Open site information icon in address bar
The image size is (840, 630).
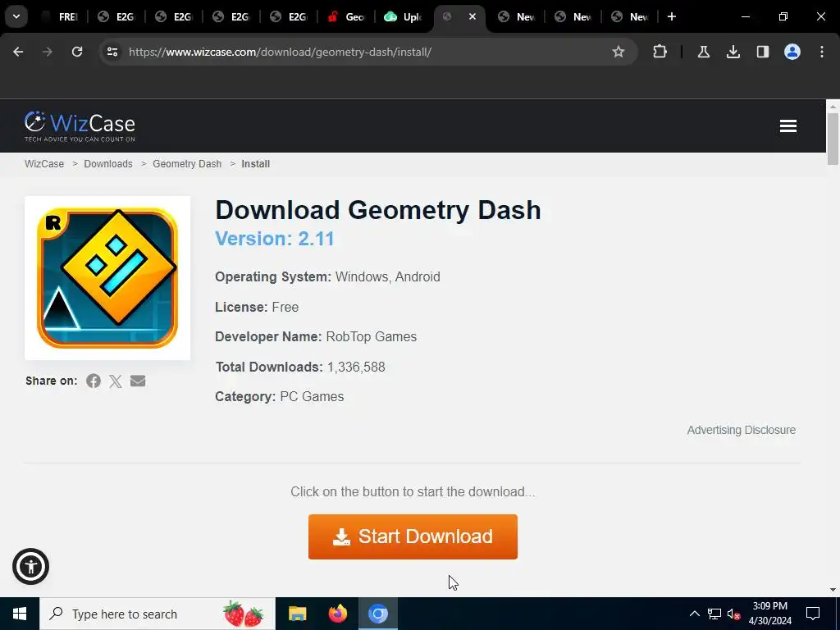coord(112,52)
